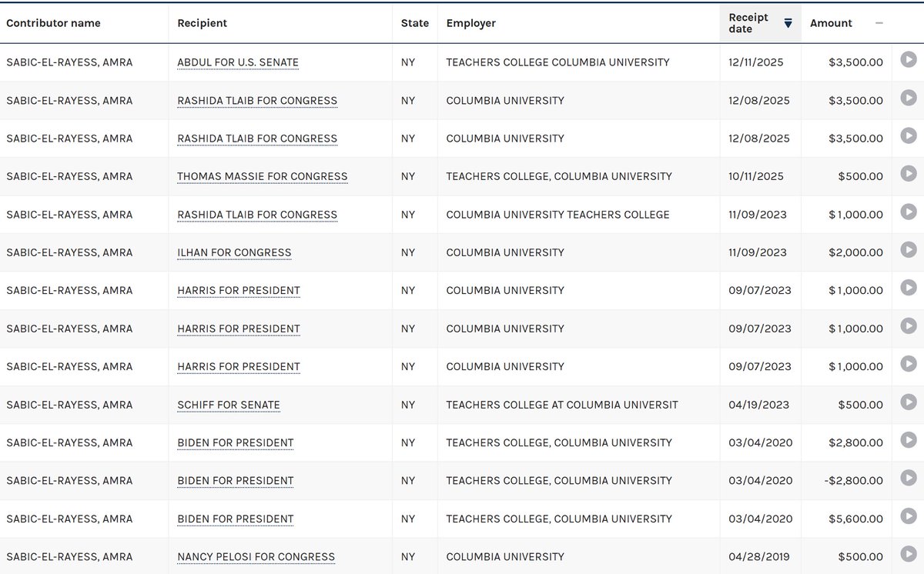This screenshot has width=924, height=574.
Task: Open SCHIFF FOR SENATE recipient link
Action: click(229, 405)
